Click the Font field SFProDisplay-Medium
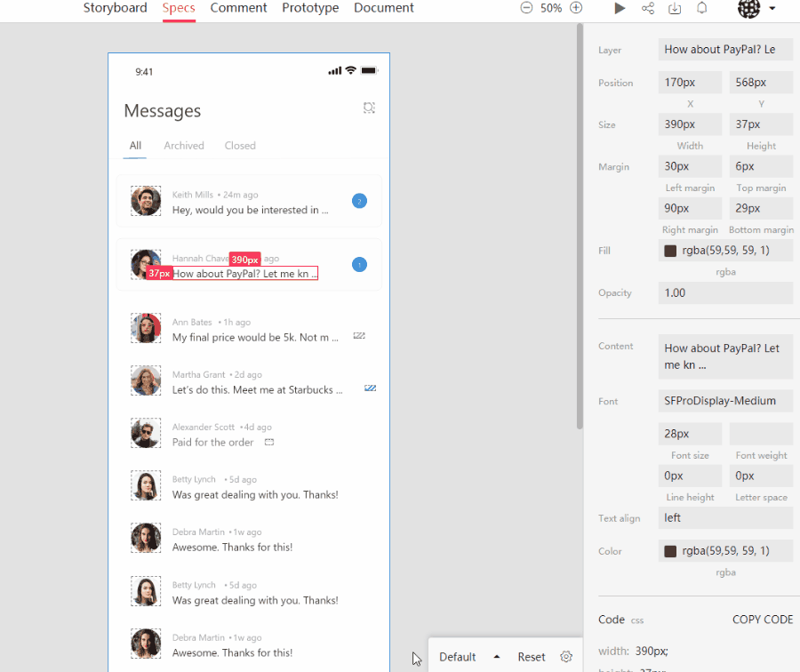This screenshot has height=672, width=800. tap(725, 401)
